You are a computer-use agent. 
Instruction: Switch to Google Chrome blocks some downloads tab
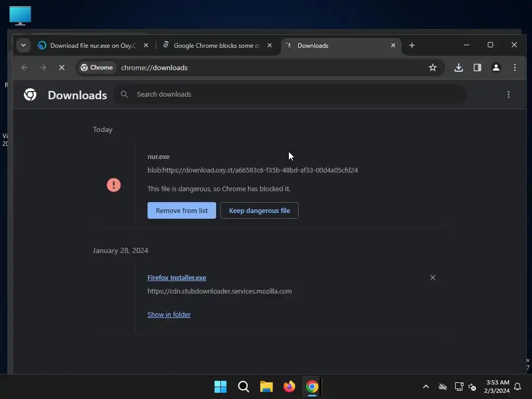(x=212, y=46)
